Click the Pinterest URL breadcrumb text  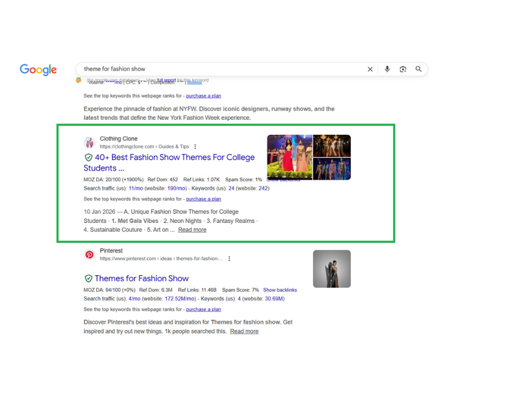click(x=161, y=259)
